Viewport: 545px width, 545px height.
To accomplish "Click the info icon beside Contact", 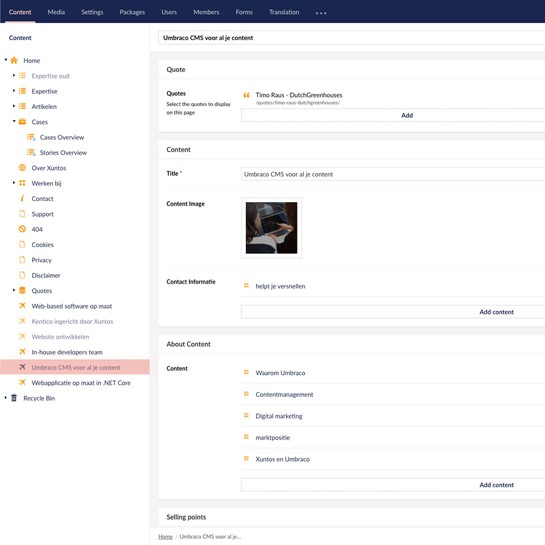I will click(22, 198).
